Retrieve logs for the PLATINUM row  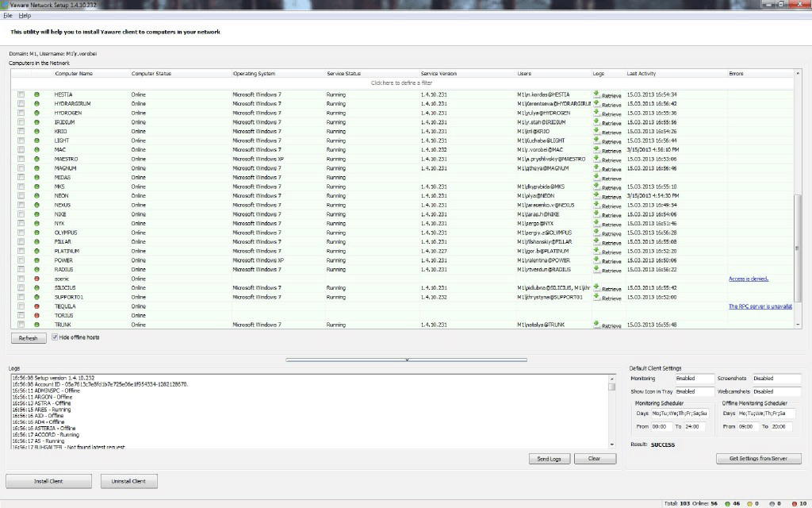[607, 252]
